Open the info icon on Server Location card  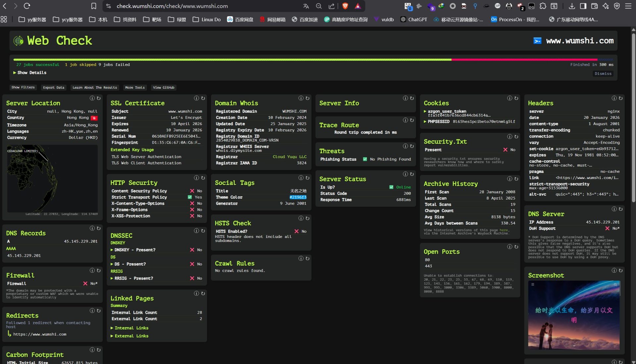92,98
